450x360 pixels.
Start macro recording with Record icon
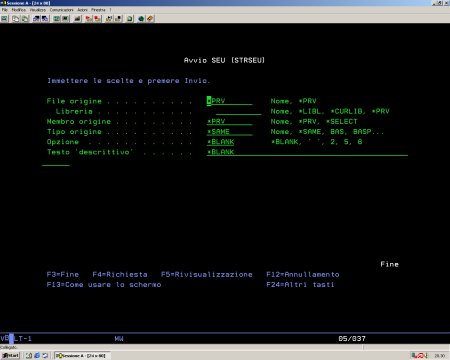(x=89, y=19)
